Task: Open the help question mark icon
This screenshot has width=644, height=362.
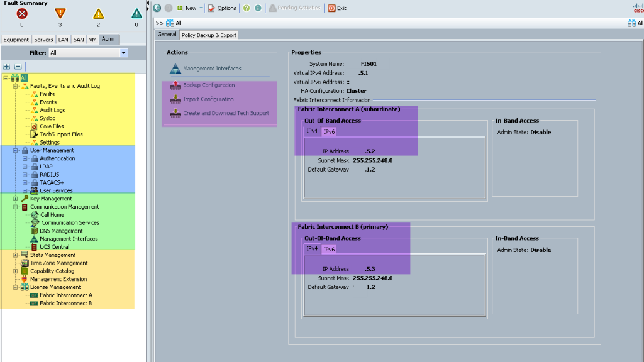Action: point(247,8)
